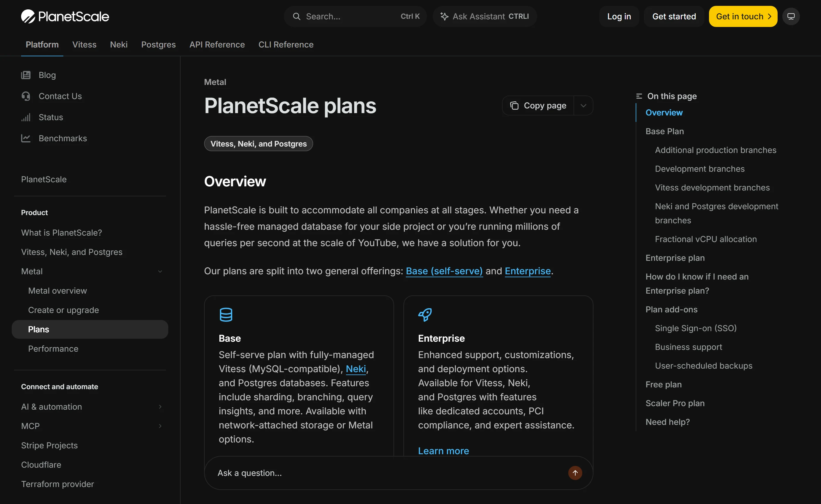Image resolution: width=821 pixels, height=504 pixels.
Task: Jump to Scaler Pro plan section
Action: pos(675,403)
